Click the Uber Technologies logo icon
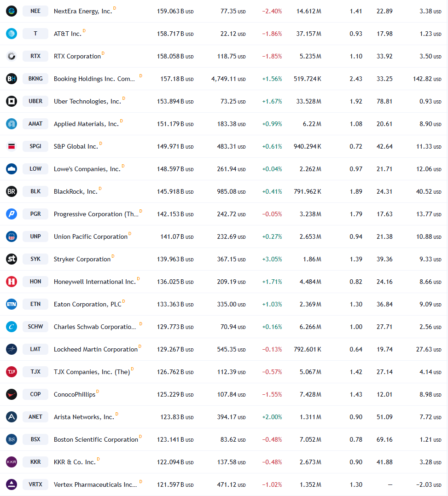The width and height of the screenshot is (448, 496). pos(12,101)
